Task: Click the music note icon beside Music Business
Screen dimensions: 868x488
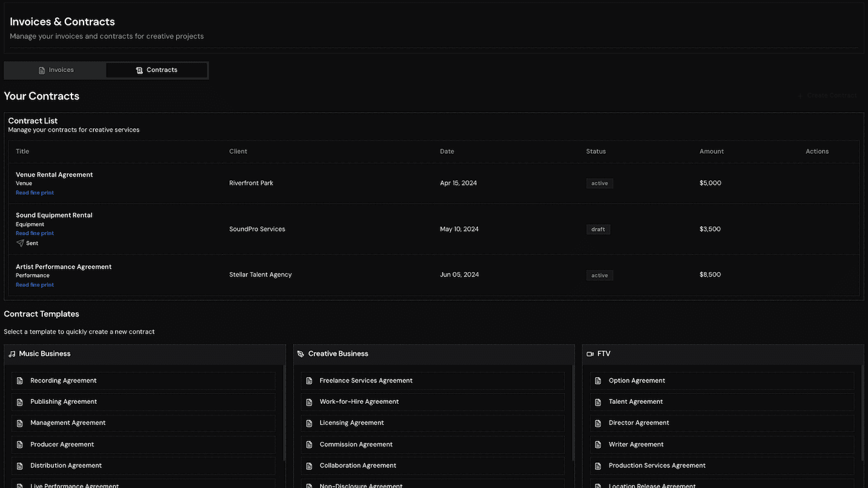Action: 12,354
